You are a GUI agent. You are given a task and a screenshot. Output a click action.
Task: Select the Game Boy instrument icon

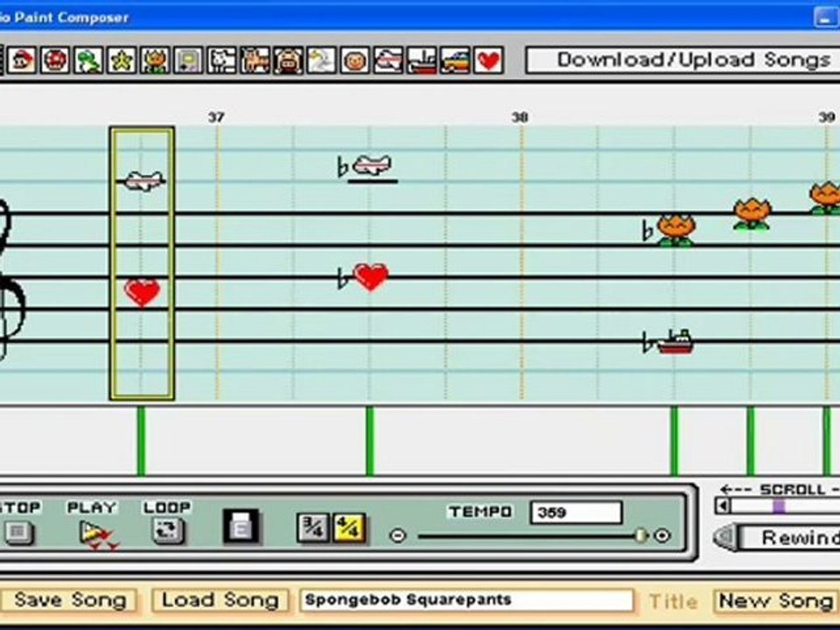188,60
